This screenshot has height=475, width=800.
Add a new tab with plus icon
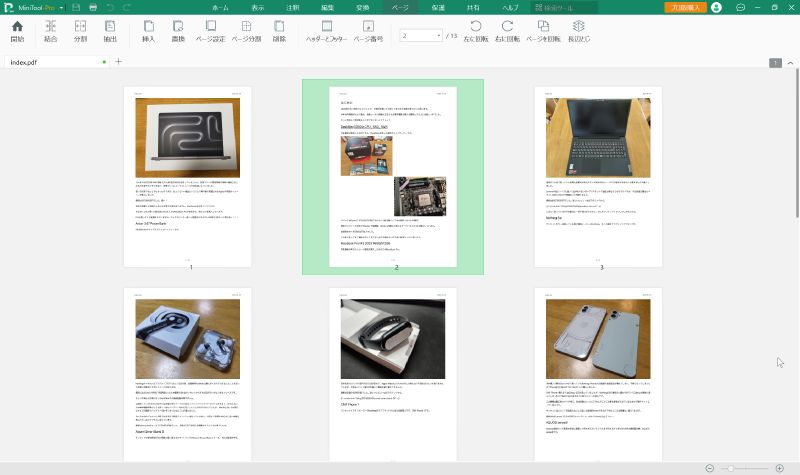coord(118,62)
